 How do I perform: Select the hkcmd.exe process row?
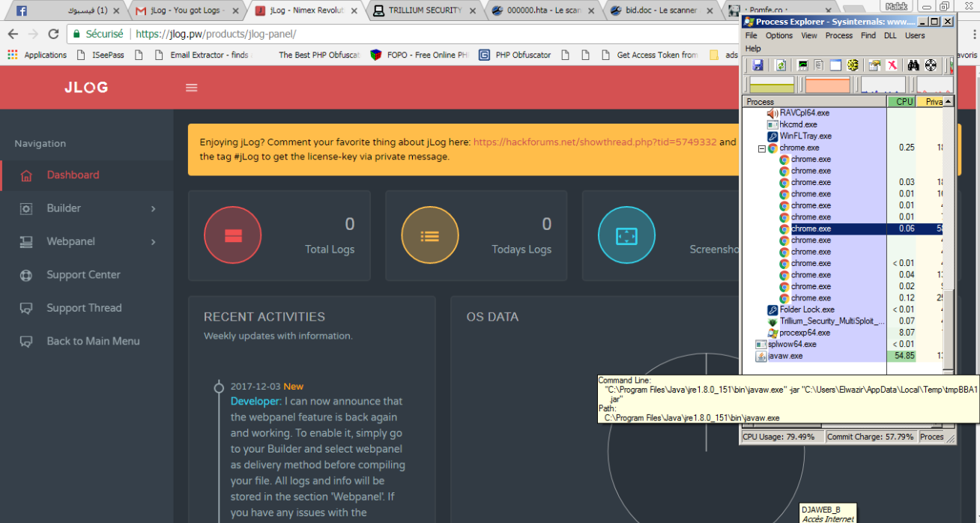click(843, 124)
